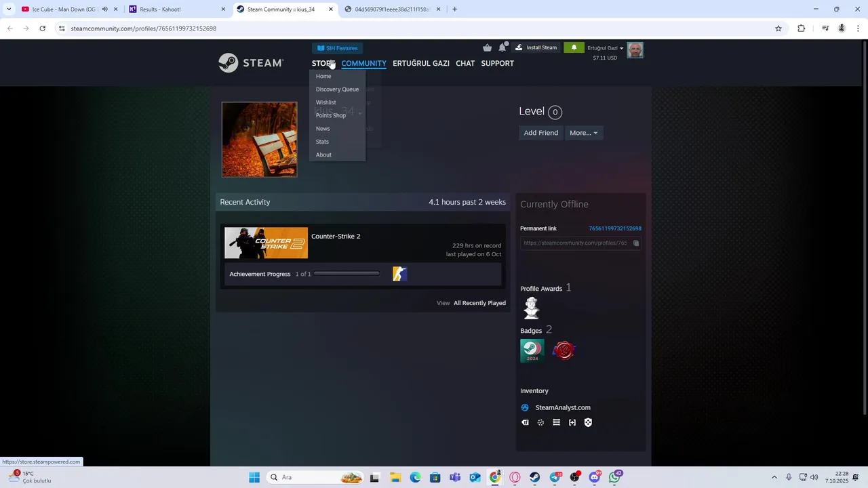Open the Inventory link

534,391
